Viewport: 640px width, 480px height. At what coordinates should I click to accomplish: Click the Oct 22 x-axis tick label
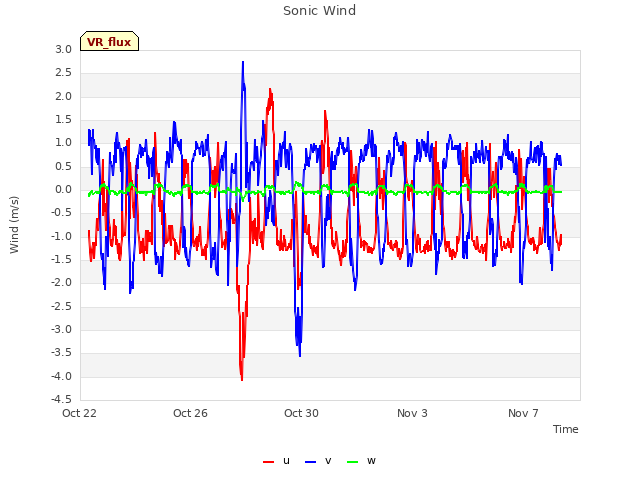point(79,413)
